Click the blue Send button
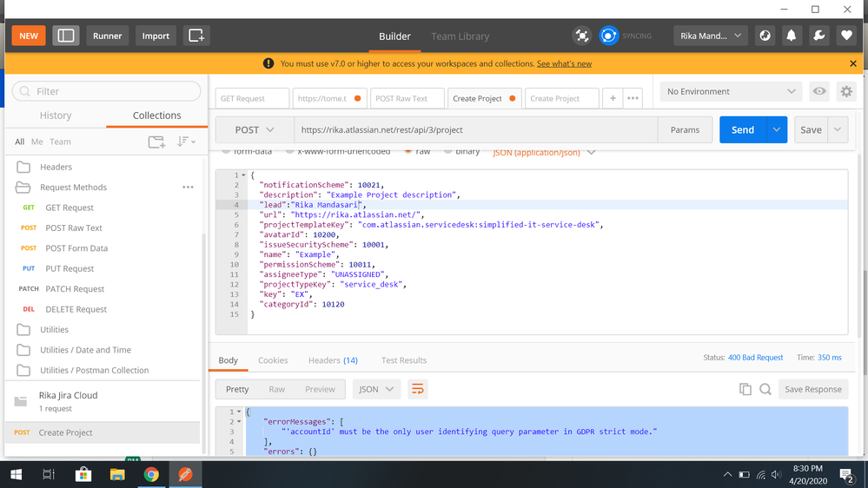 click(742, 129)
